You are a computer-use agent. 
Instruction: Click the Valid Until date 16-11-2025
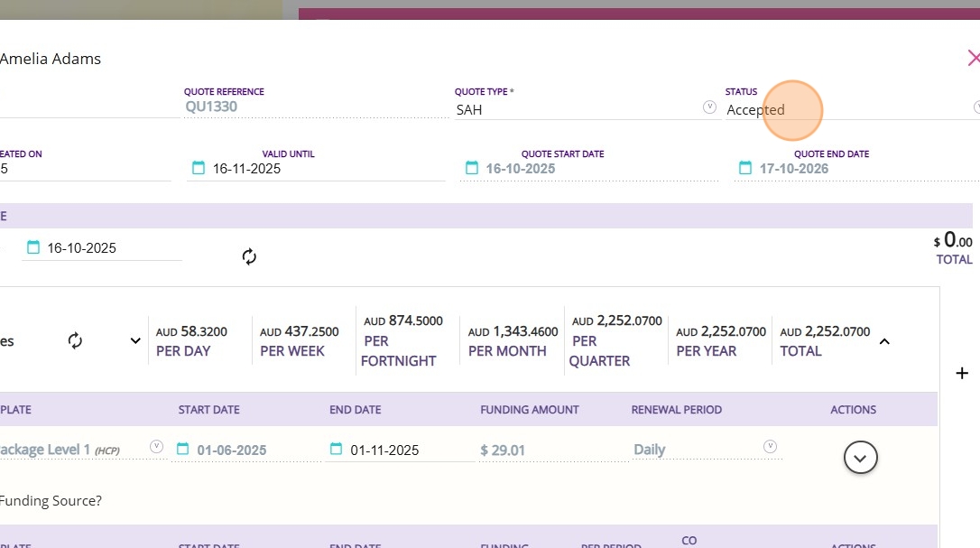[247, 168]
